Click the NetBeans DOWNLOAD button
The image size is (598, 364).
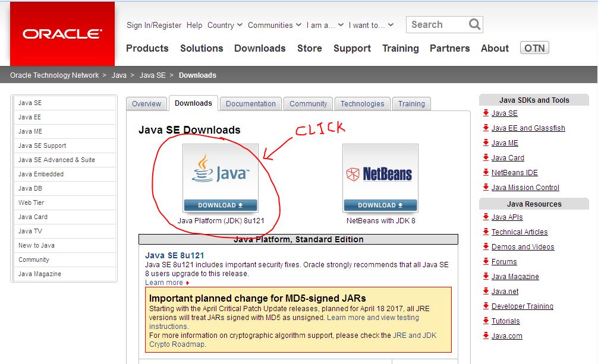[x=380, y=205]
